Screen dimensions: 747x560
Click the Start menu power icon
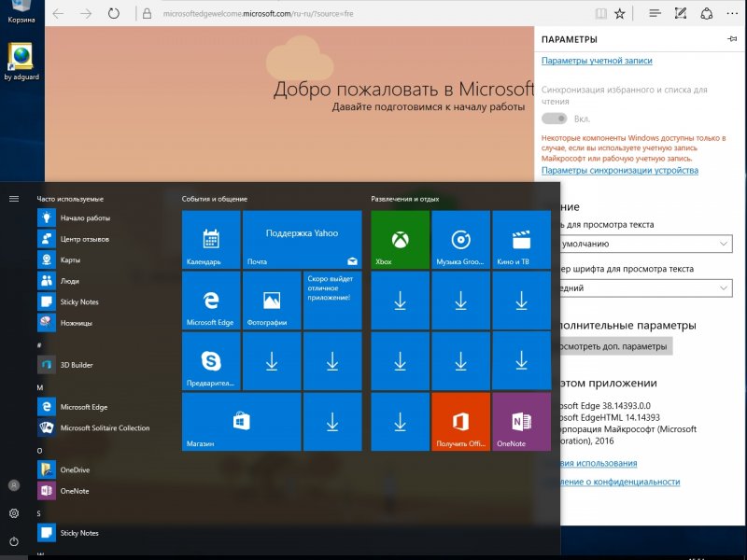[14, 541]
